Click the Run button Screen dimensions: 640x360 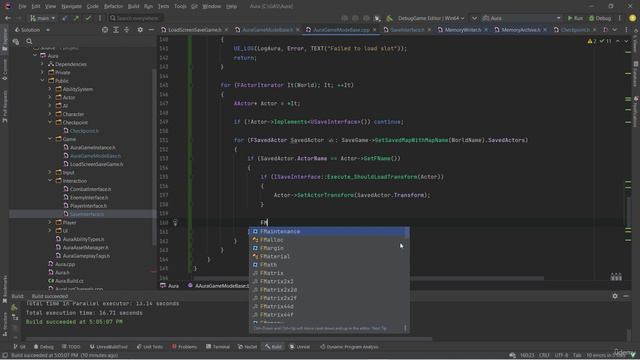(575, 18)
